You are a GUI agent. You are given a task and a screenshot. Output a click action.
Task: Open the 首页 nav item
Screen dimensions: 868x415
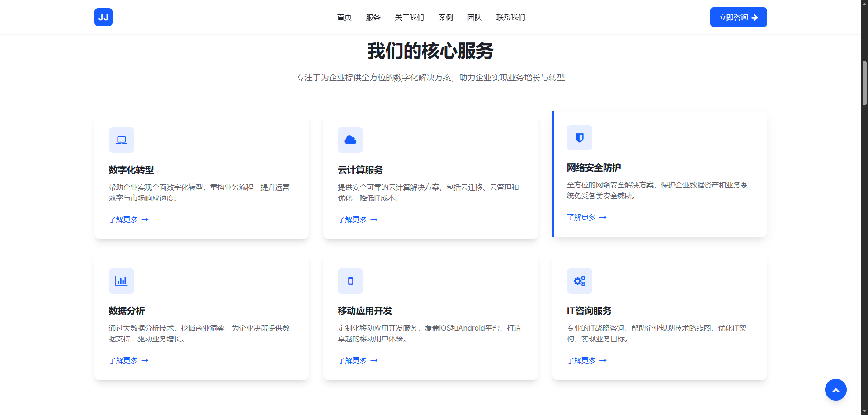(344, 17)
